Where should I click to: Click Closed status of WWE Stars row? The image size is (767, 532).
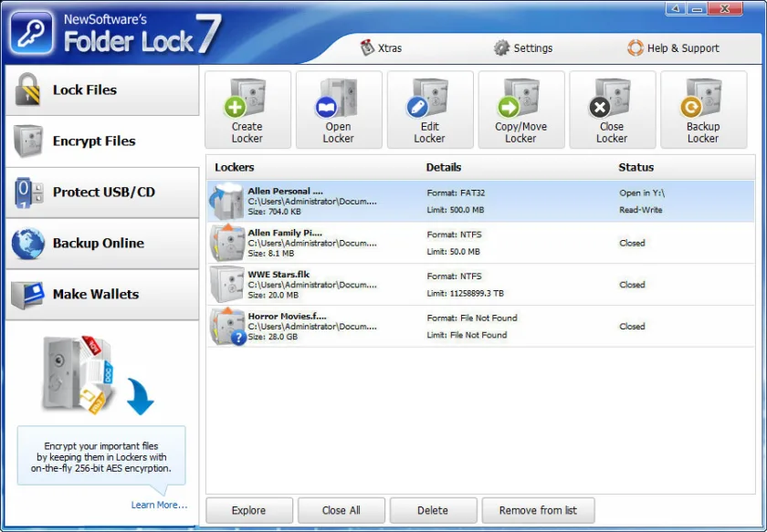click(632, 285)
